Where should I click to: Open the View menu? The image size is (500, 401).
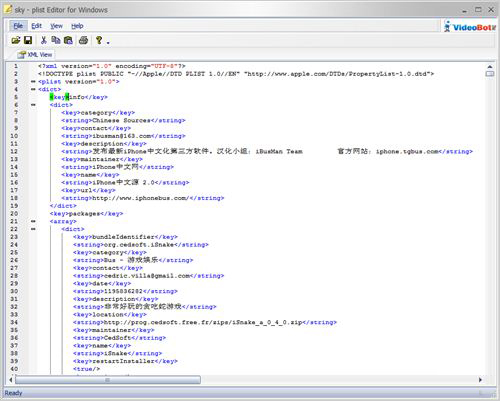coord(56,26)
